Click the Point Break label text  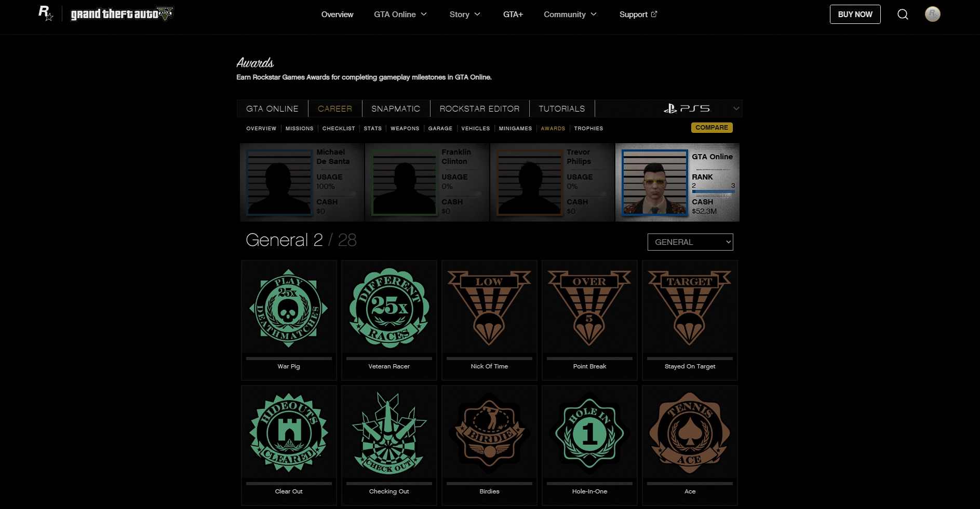pyautogui.click(x=589, y=366)
